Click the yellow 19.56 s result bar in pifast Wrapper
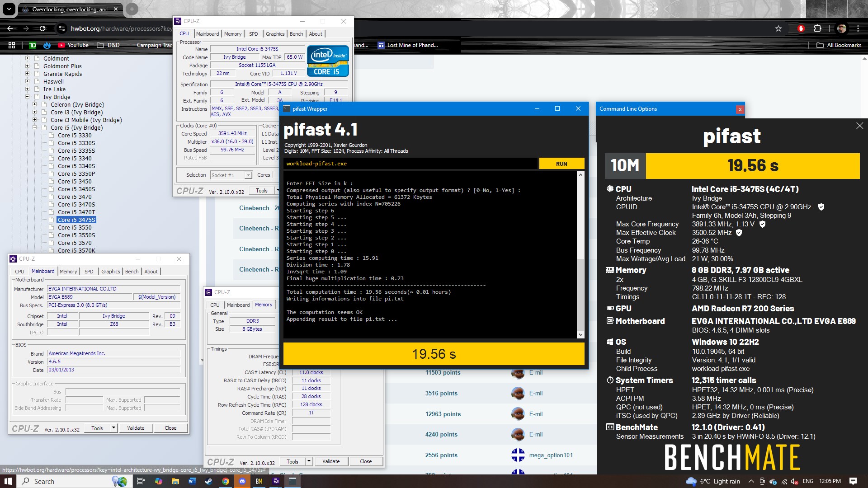This screenshot has width=868, height=488. click(x=434, y=354)
